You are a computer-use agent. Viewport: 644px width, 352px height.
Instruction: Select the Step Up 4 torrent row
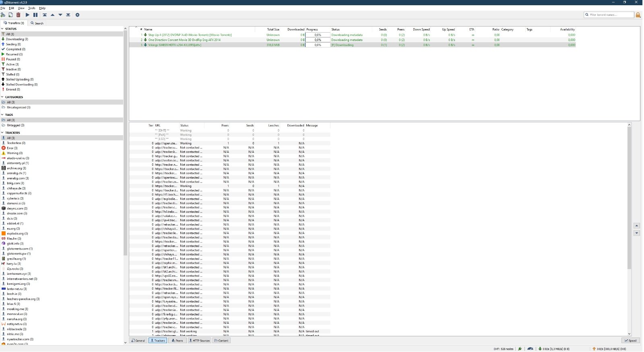click(352, 35)
